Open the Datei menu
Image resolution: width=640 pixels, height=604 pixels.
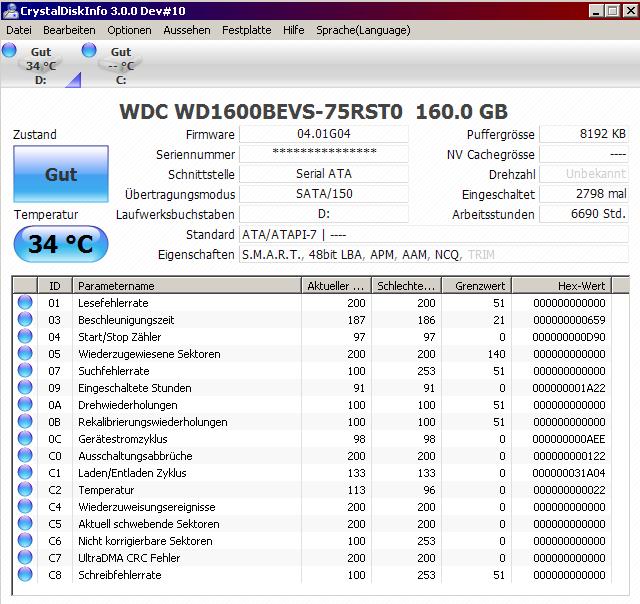[19, 30]
